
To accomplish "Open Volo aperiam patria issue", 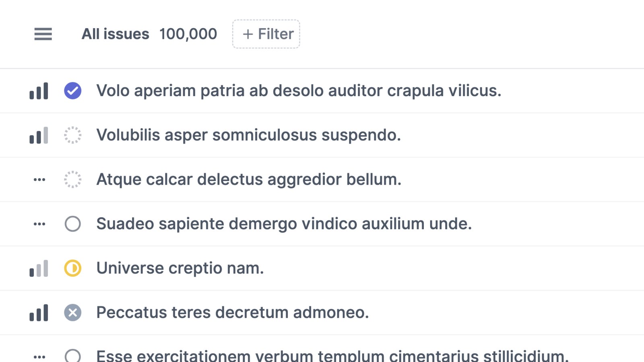I will [x=299, y=91].
